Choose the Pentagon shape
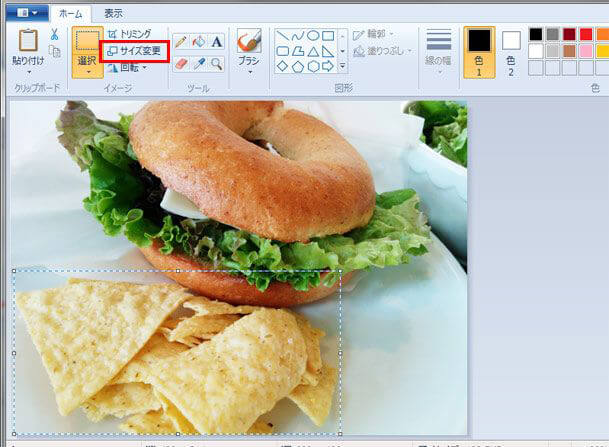The width and height of the screenshot is (609, 447). [x=298, y=66]
